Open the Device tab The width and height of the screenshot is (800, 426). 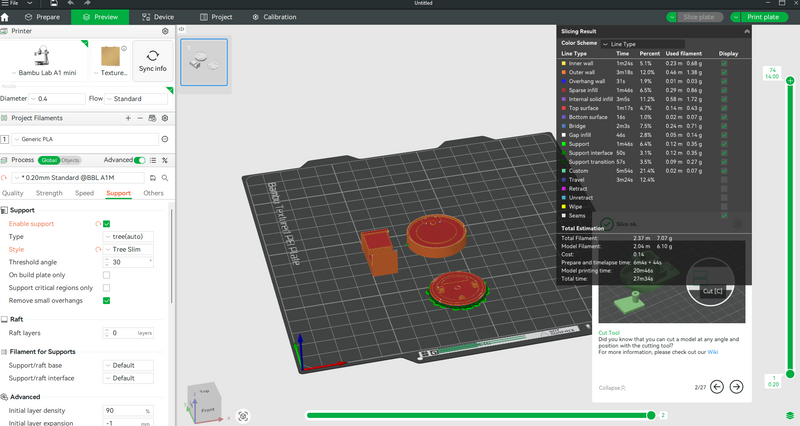tap(158, 17)
